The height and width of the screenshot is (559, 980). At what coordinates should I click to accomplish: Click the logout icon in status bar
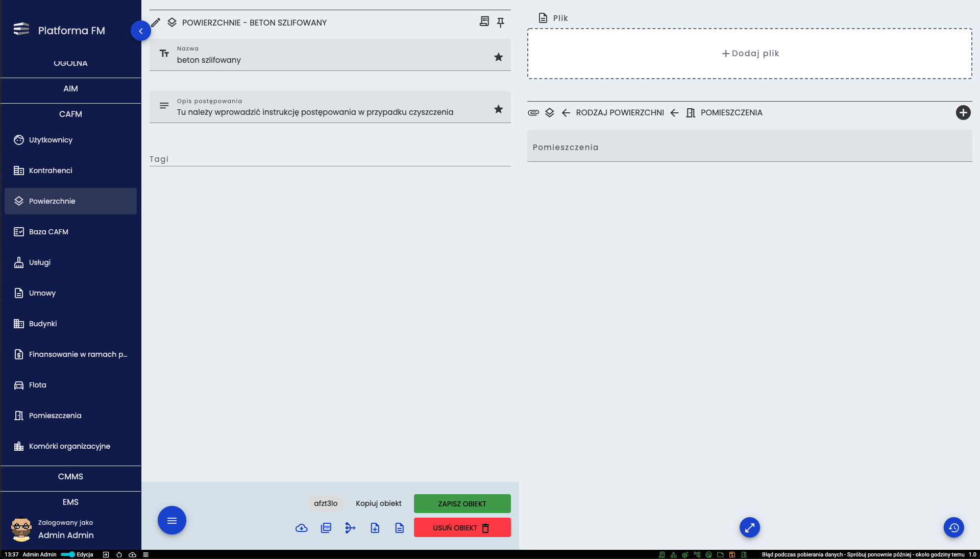click(x=106, y=554)
